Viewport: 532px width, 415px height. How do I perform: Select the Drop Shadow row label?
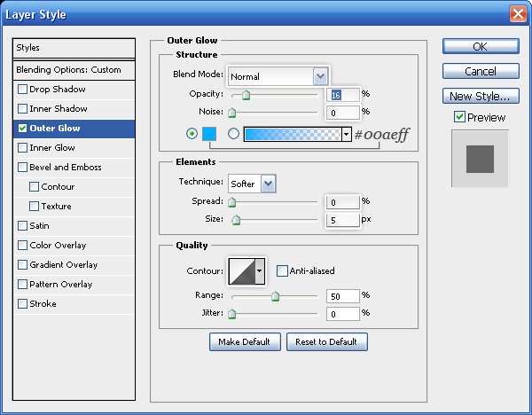coord(58,90)
